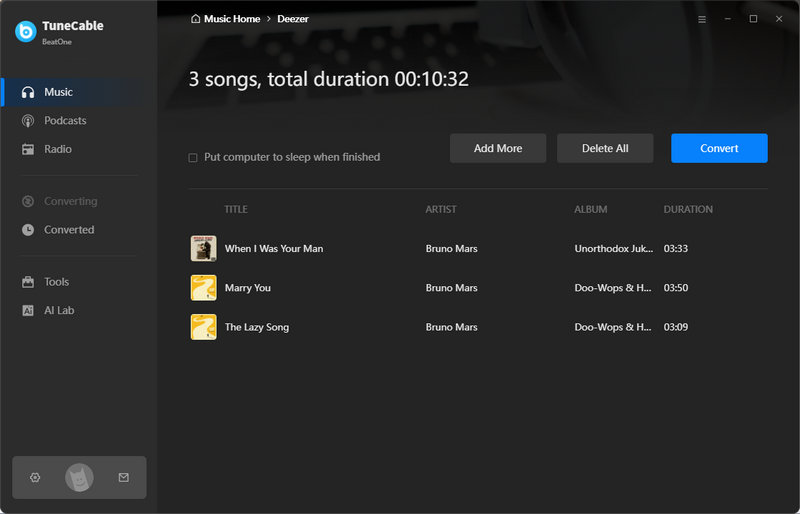Click the ALBUM column header

pos(590,209)
